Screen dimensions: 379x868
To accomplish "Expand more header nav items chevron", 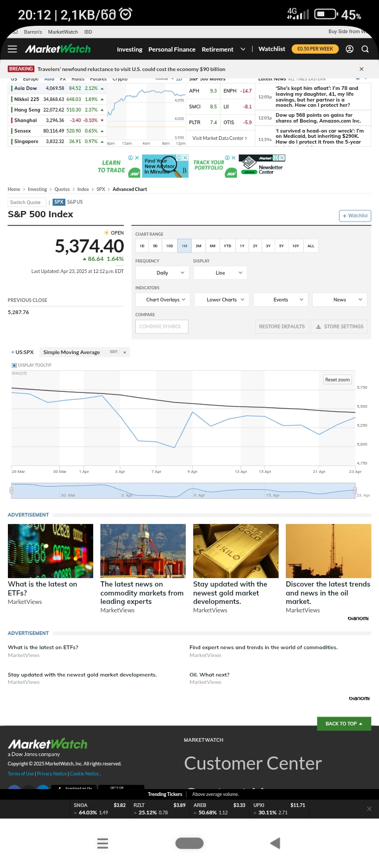I will [243, 49].
